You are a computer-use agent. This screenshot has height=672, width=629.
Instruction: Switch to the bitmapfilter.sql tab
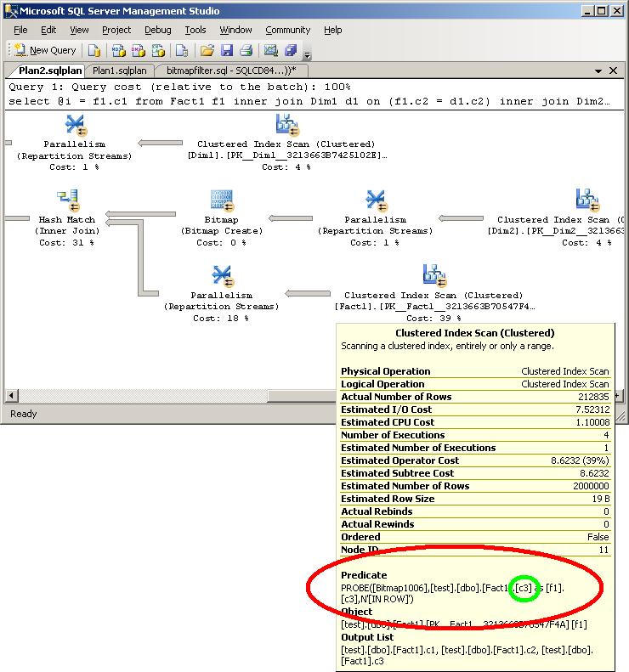pyautogui.click(x=231, y=71)
